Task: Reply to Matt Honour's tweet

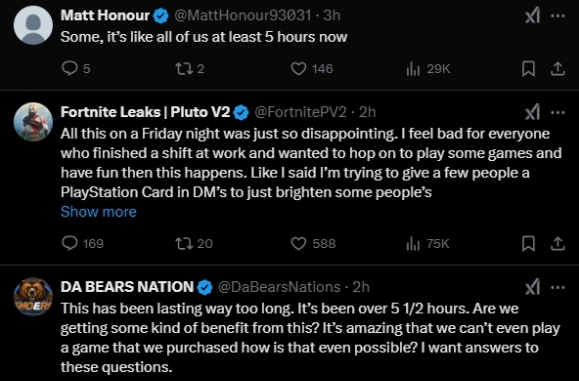Action: point(76,69)
